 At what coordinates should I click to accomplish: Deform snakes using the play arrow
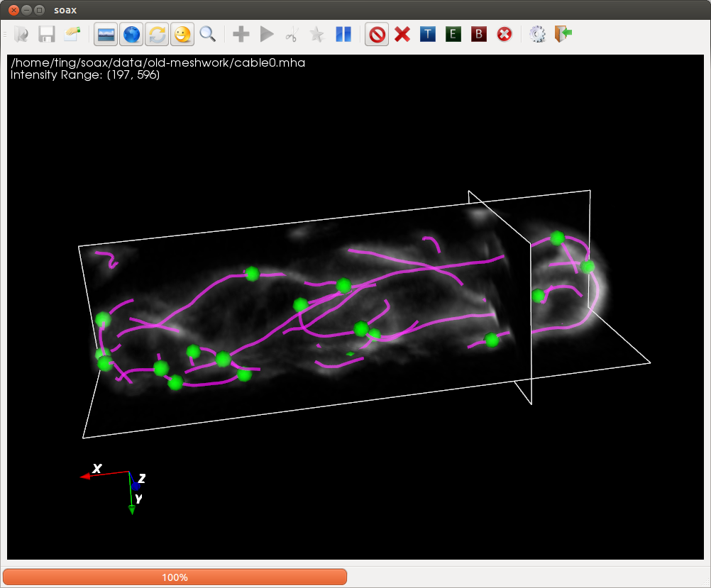click(266, 34)
